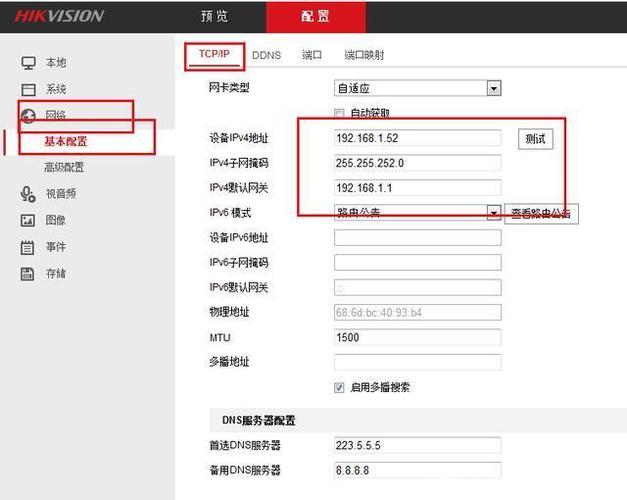Switch to the 配置 tab
This screenshot has height=500, width=627.
pos(315,16)
